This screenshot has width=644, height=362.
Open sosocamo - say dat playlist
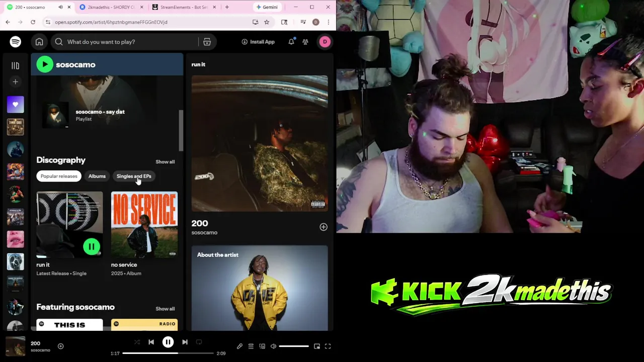100,112
